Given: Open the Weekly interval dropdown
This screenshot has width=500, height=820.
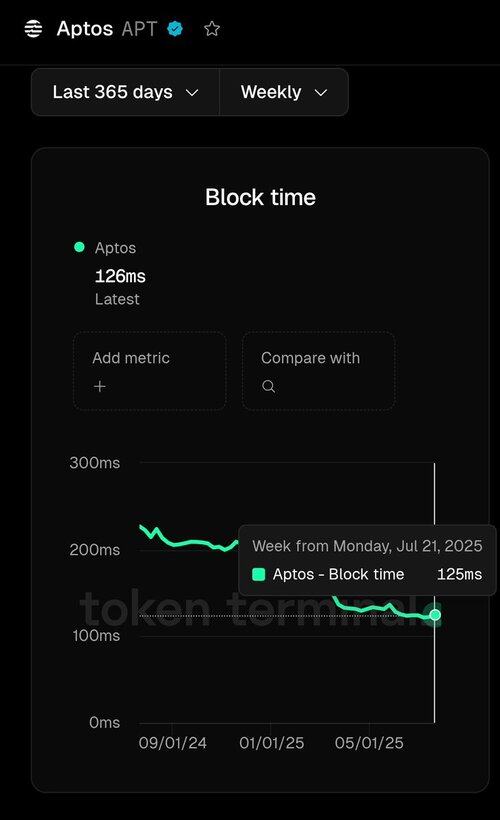Looking at the screenshot, I should tap(284, 92).
